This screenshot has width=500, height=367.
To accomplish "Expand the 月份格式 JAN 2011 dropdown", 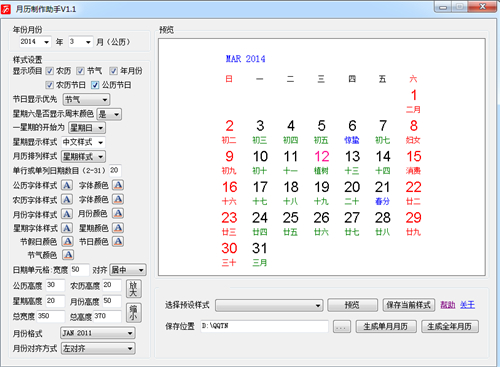I will [x=98, y=333].
